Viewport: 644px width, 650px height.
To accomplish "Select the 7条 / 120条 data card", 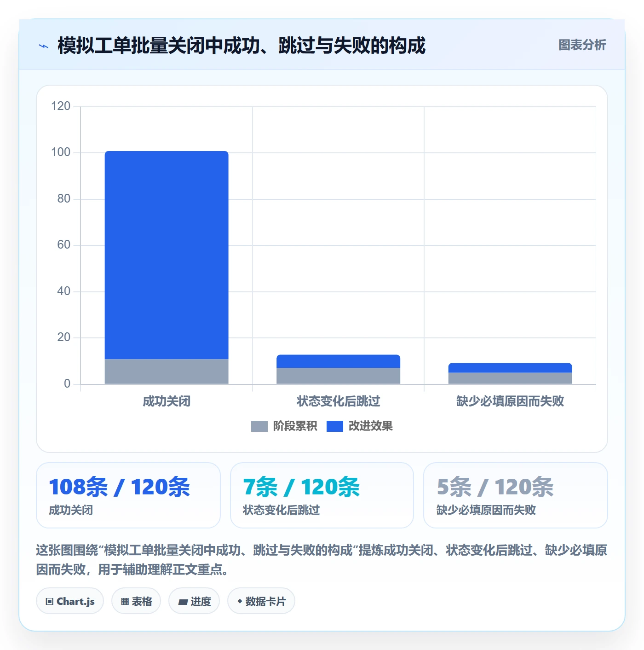I will coord(322,495).
